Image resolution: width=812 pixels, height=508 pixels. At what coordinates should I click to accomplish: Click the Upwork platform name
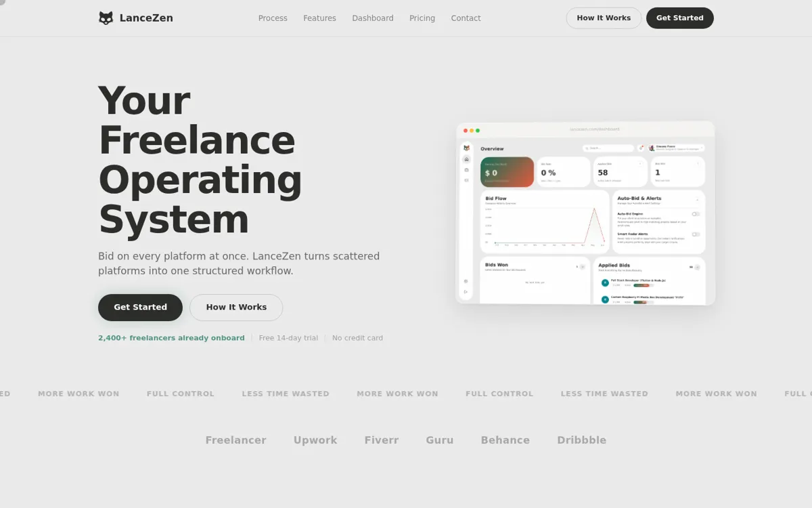pos(315,440)
